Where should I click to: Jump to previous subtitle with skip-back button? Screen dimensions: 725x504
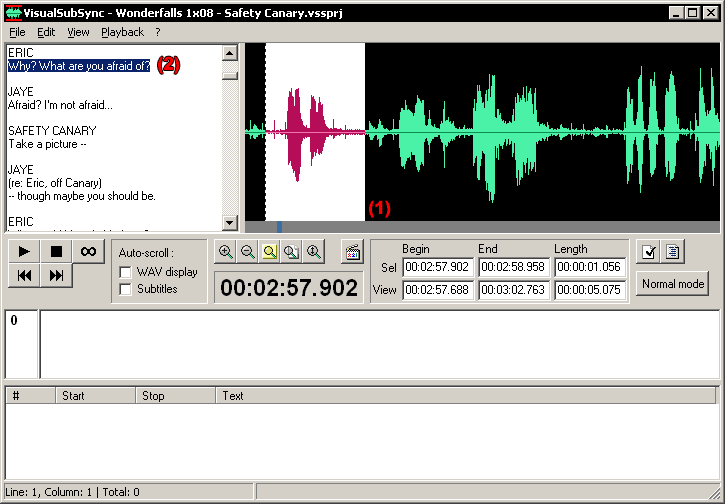(x=24, y=276)
